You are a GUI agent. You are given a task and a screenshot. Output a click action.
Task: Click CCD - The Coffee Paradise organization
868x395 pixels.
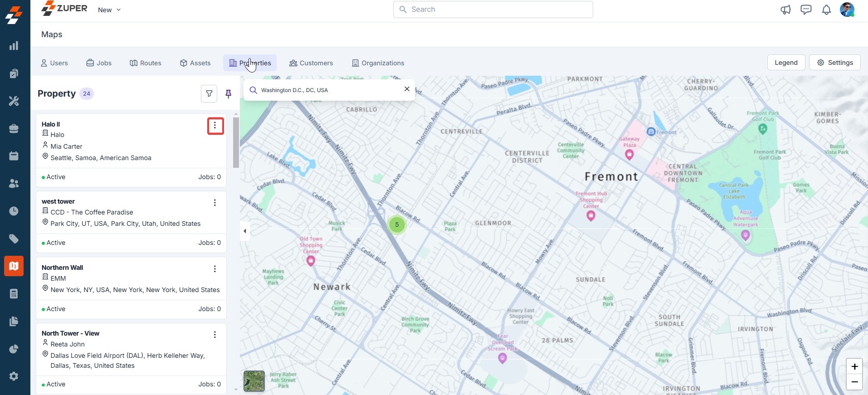[x=92, y=212]
